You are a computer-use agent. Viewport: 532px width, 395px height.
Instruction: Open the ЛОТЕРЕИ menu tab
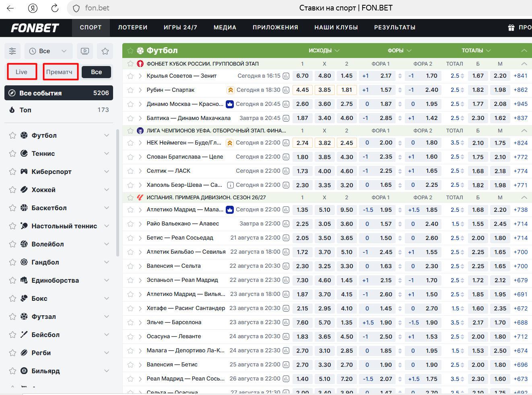coord(133,28)
